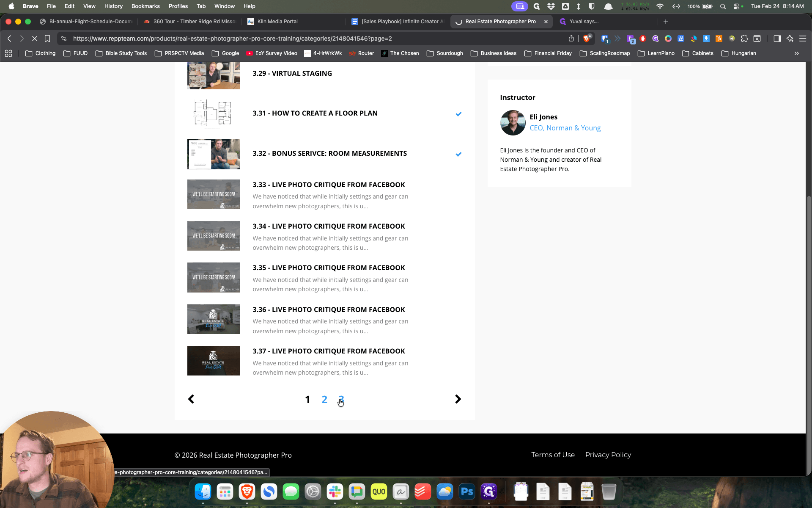Open tab search icon in toolbar
Screen dimensions: 812x508
757,39
